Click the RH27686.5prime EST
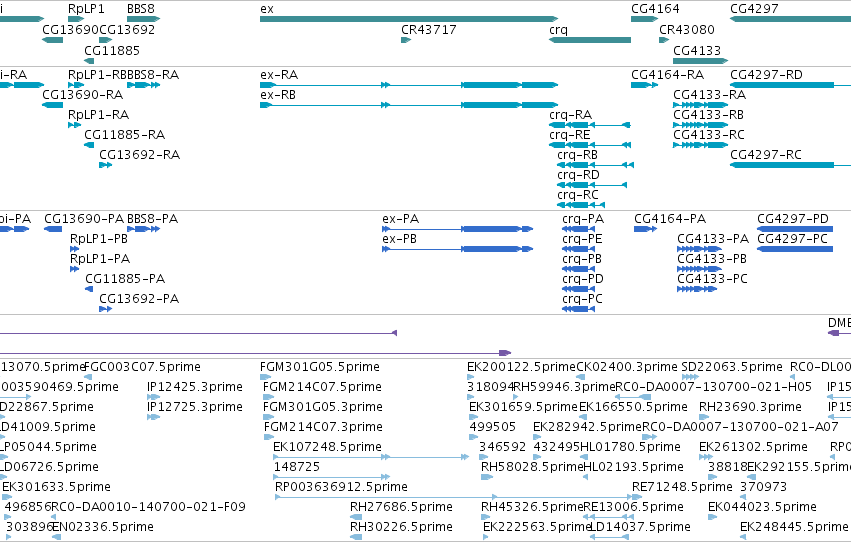Screen dimensions: 851x542 click(356, 517)
